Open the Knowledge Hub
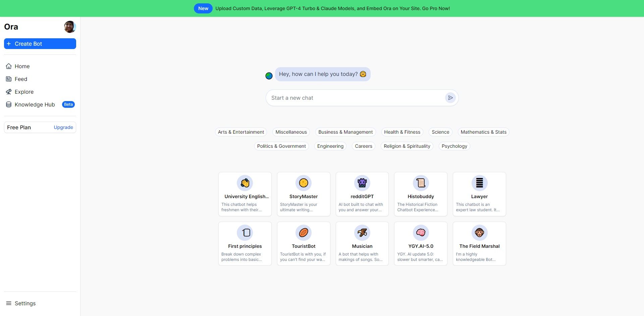The width and height of the screenshot is (644, 316). [35, 104]
